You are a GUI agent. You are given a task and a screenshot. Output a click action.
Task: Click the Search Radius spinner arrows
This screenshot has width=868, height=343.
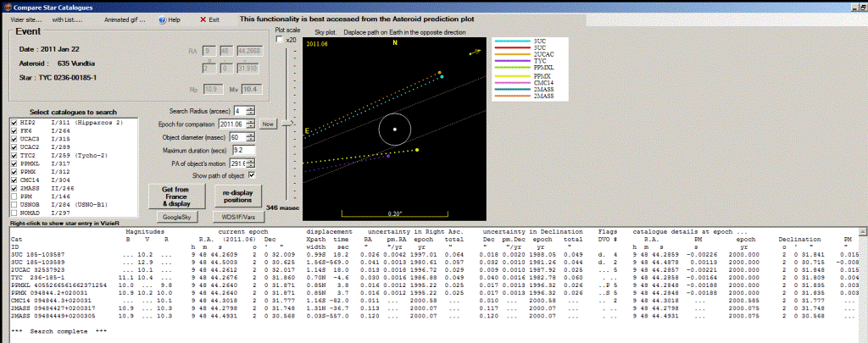click(251, 111)
